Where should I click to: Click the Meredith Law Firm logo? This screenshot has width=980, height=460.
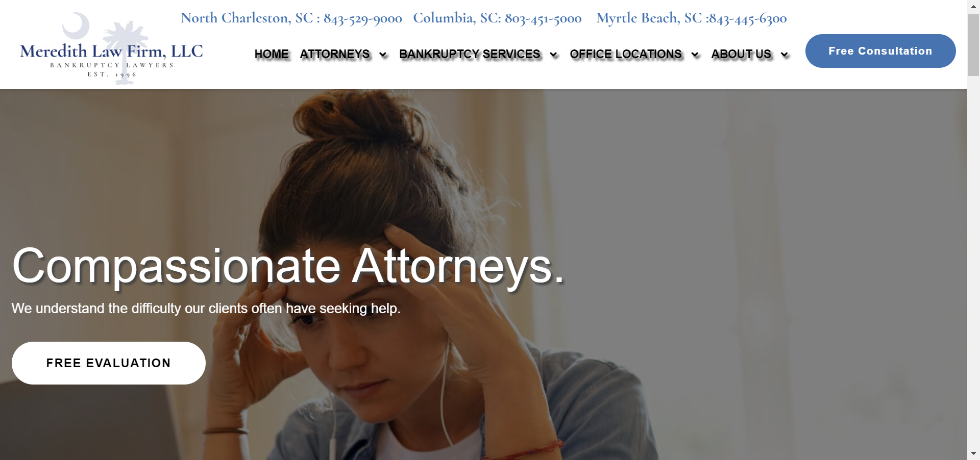[111, 48]
